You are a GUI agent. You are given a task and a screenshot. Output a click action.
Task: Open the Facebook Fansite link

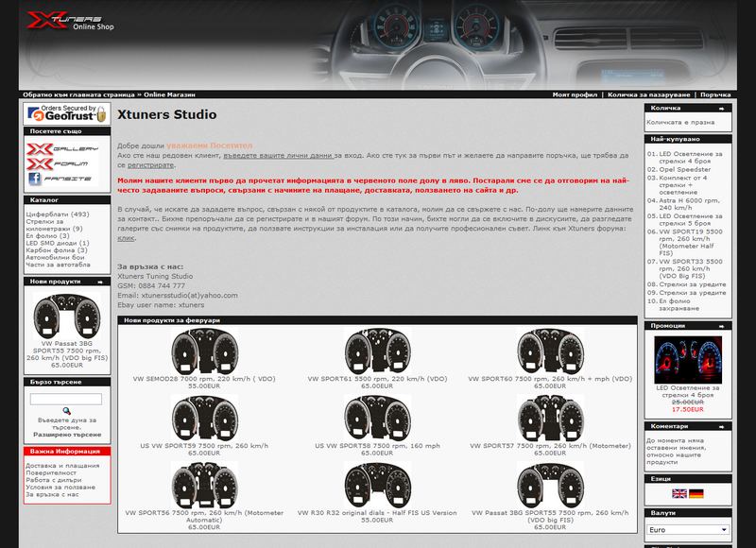click(x=60, y=179)
